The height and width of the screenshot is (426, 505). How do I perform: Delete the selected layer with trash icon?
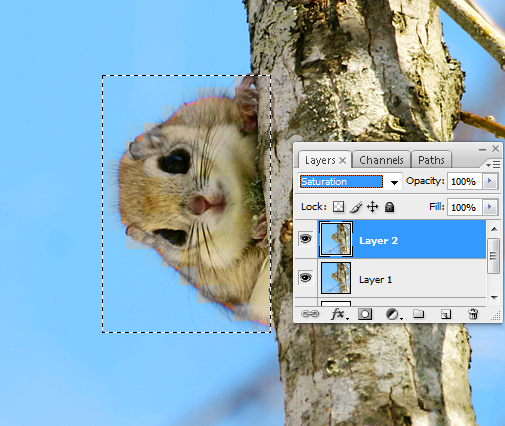473,314
